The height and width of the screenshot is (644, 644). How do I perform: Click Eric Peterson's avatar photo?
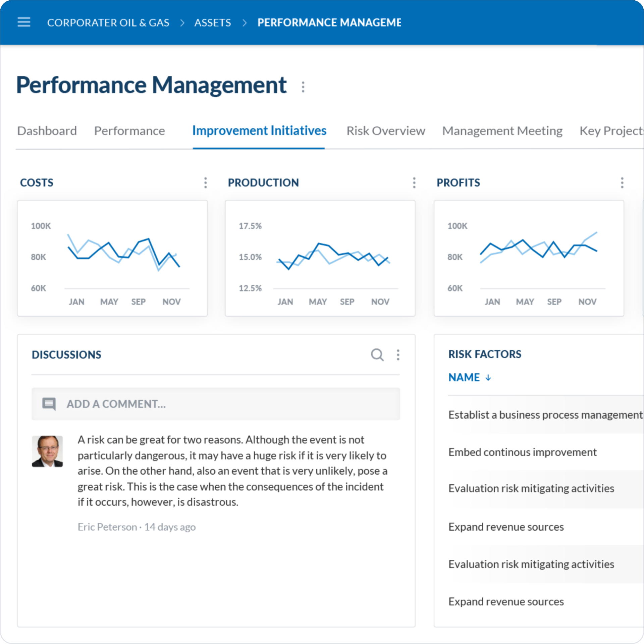[x=47, y=451]
